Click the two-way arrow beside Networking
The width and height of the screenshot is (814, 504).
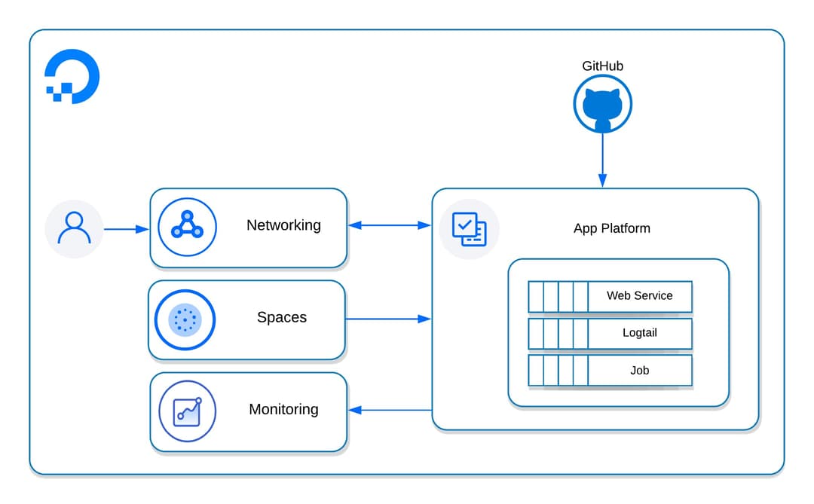pos(389,225)
